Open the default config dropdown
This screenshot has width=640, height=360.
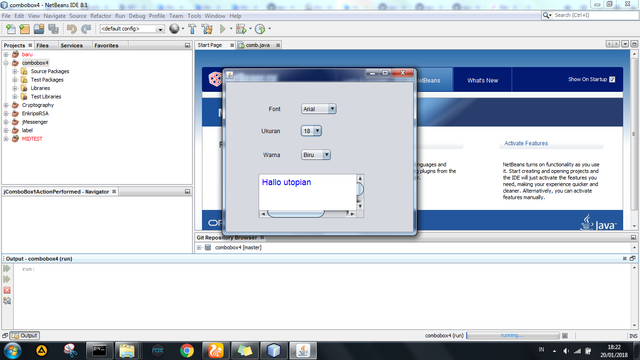coord(132,29)
